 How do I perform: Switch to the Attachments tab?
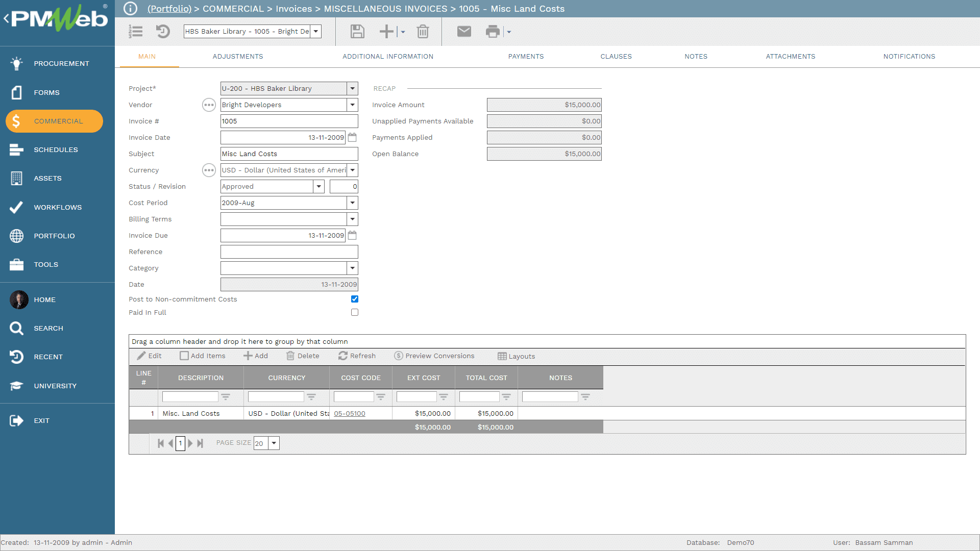pos(791,57)
